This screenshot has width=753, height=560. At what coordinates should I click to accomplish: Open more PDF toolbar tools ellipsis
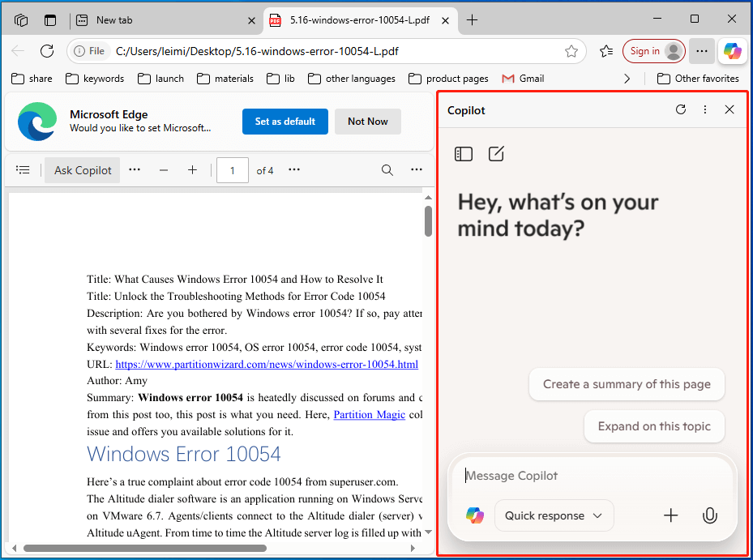point(417,169)
